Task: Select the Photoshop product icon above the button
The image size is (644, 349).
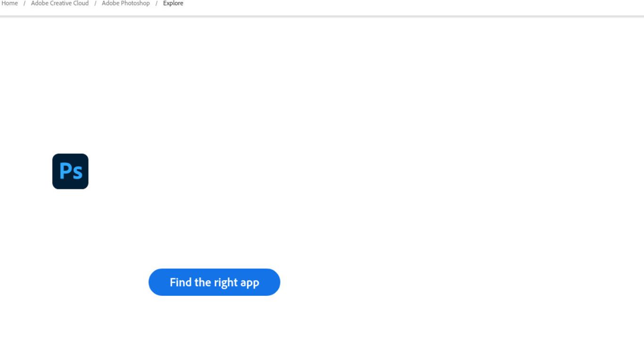Action: pos(70,171)
